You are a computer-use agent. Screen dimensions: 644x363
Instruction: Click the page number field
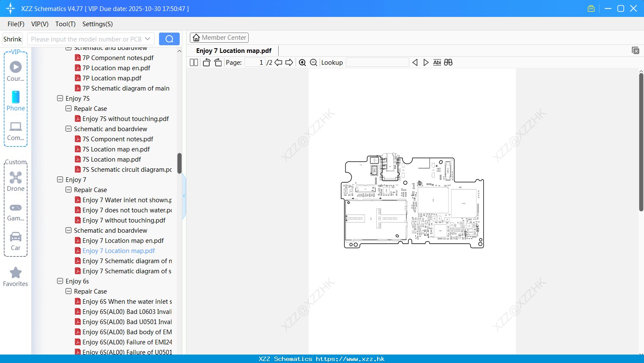pos(255,63)
